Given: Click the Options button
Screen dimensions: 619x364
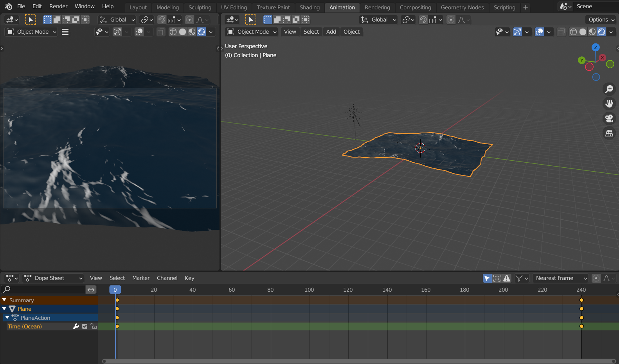Looking at the screenshot, I should (x=601, y=20).
